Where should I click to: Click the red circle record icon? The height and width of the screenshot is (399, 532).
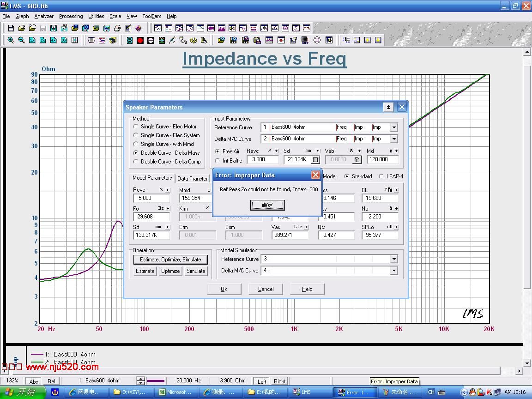click(x=140, y=40)
